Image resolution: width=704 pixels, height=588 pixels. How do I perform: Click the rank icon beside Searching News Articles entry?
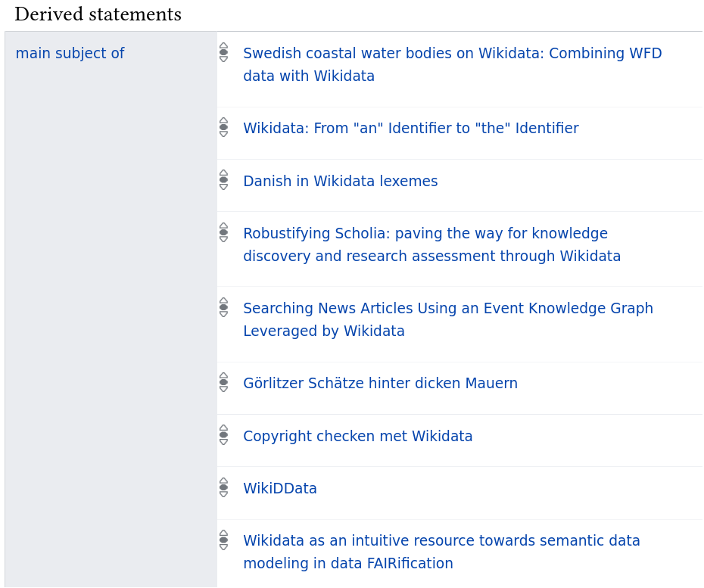(x=223, y=308)
